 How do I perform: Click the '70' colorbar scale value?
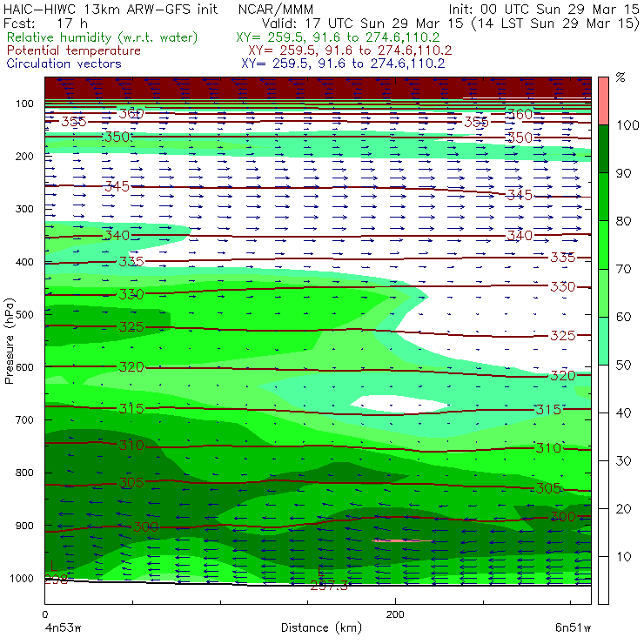[623, 269]
